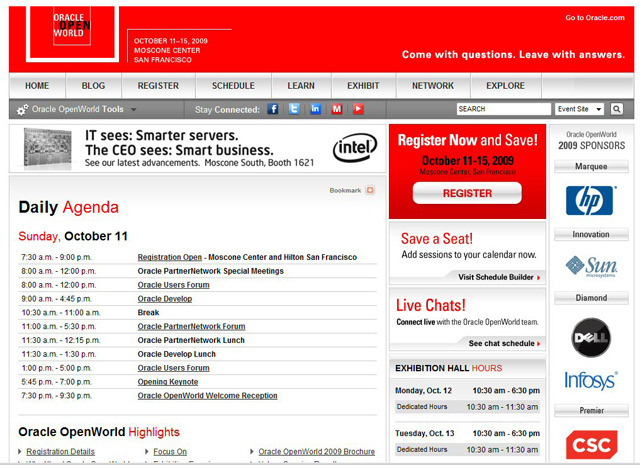Open the NETWORK menu item
The height and width of the screenshot is (465, 640).
[x=433, y=86]
